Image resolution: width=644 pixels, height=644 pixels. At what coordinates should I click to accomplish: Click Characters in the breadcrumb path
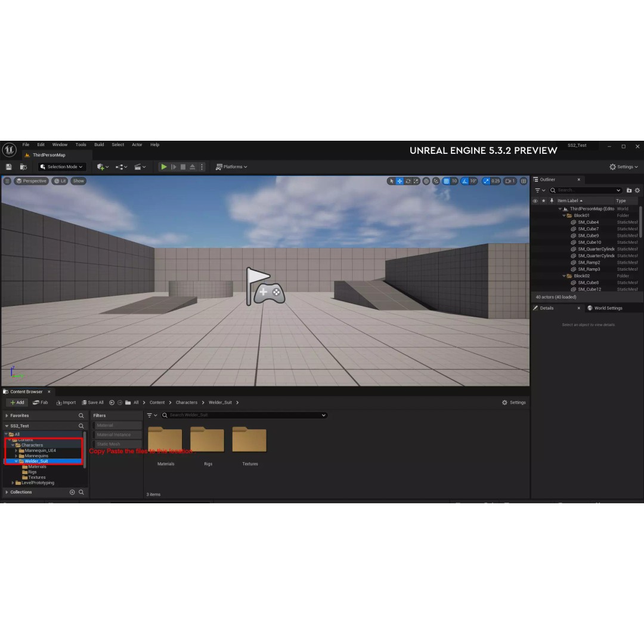point(187,402)
